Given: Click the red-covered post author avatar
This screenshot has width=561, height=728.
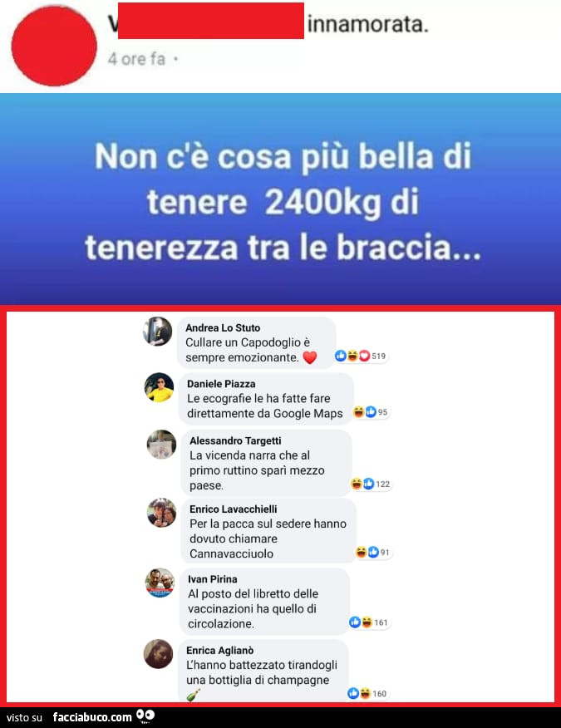Looking at the screenshot, I should tap(54, 46).
